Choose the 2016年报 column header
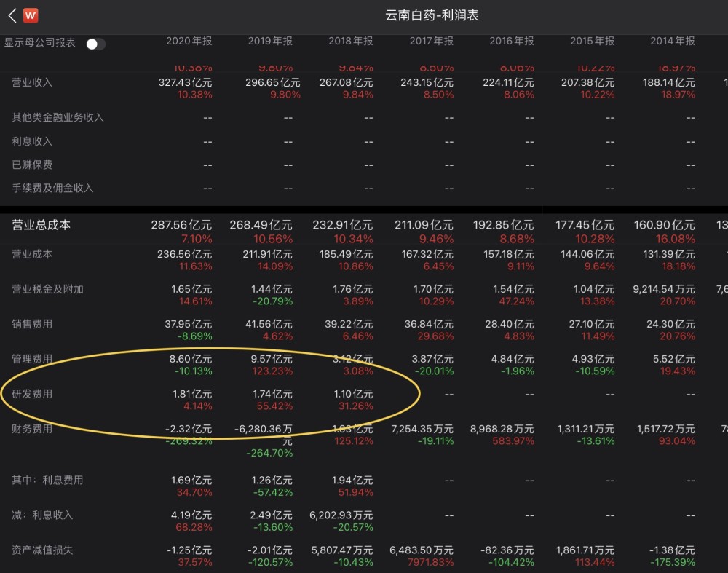This screenshot has height=573, width=728. pyautogui.click(x=512, y=42)
